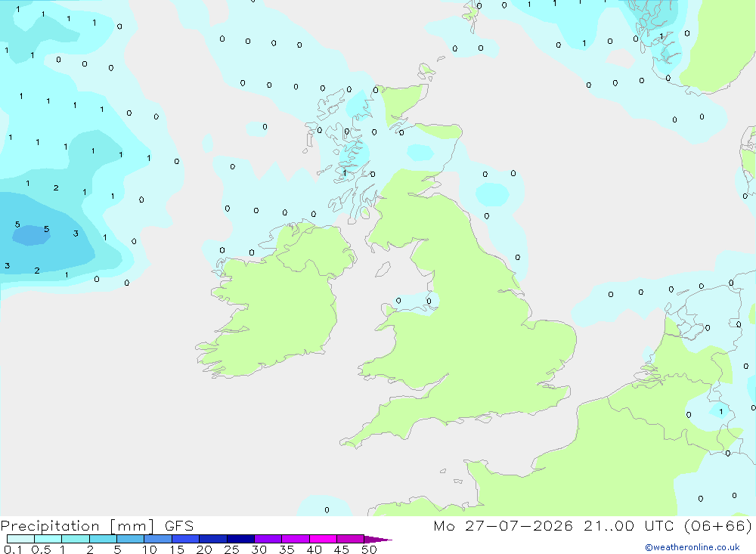Click the above-50 arrow tip of legend
The width and height of the screenshot is (756, 554).
pyautogui.click(x=377, y=540)
